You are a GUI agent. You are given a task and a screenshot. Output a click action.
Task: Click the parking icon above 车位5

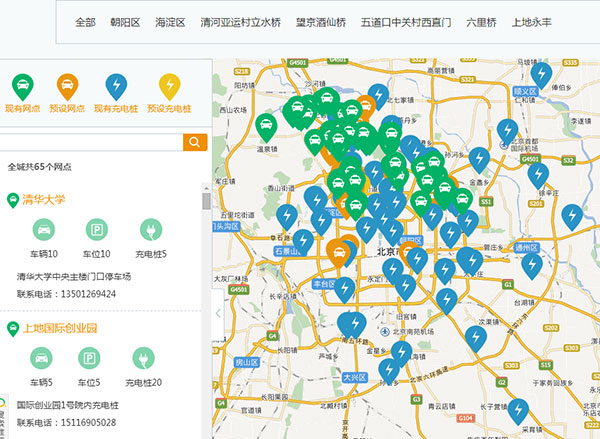89,358
